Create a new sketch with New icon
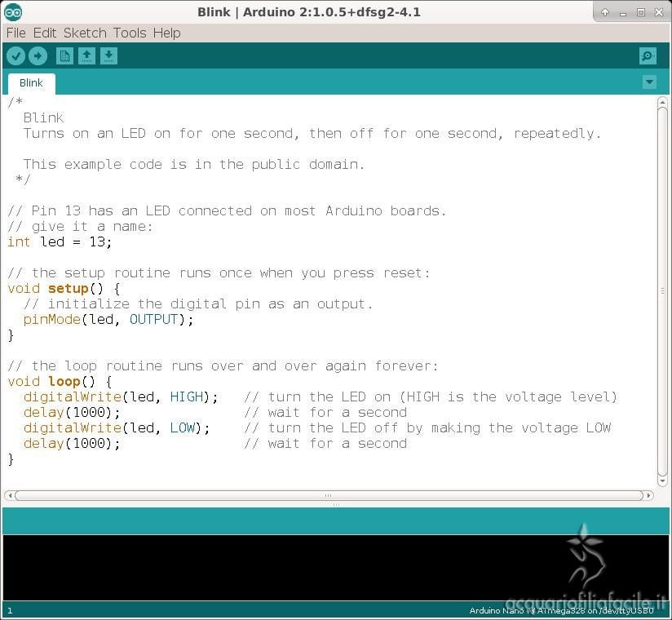The width and height of the screenshot is (672, 620). pyautogui.click(x=64, y=55)
